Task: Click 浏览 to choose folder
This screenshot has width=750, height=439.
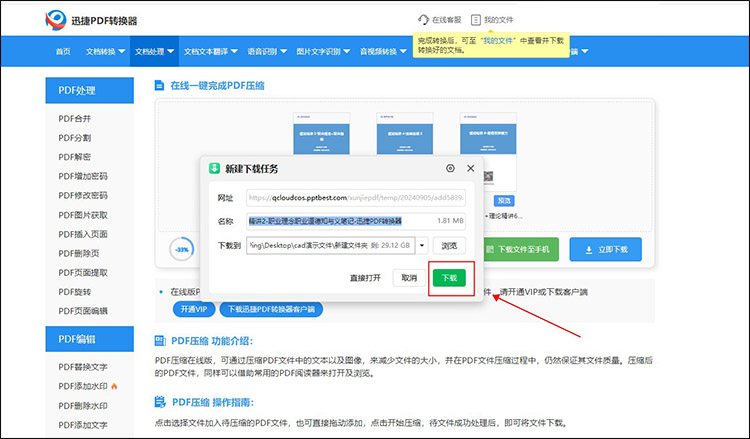Action: [449, 246]
